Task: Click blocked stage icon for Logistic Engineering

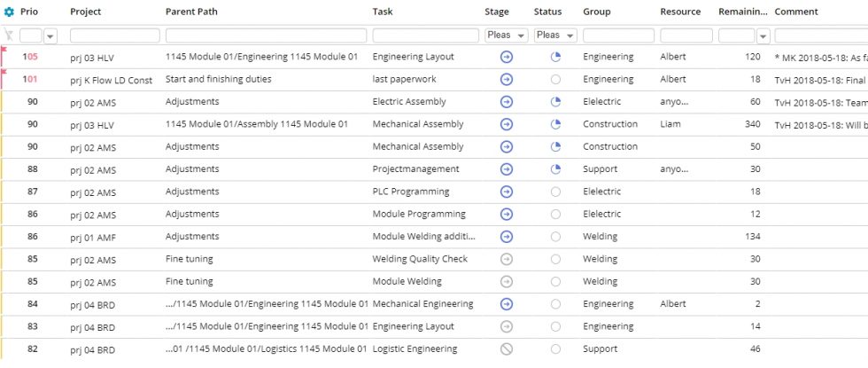Action: (506, 348)
